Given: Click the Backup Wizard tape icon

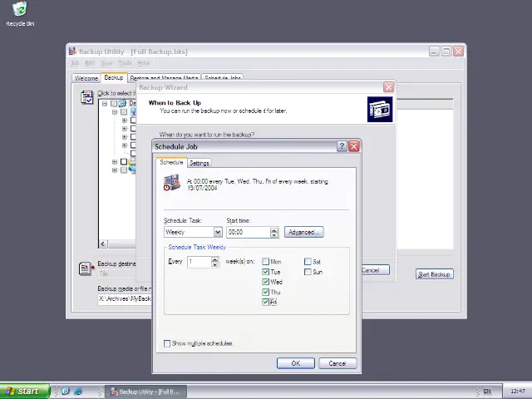Looking at the screenshot, I should (379, 110).
